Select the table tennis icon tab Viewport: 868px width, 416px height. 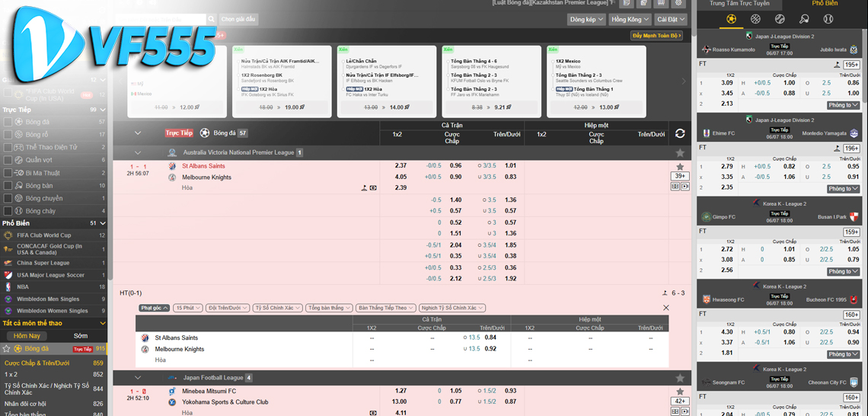[804, 19]
